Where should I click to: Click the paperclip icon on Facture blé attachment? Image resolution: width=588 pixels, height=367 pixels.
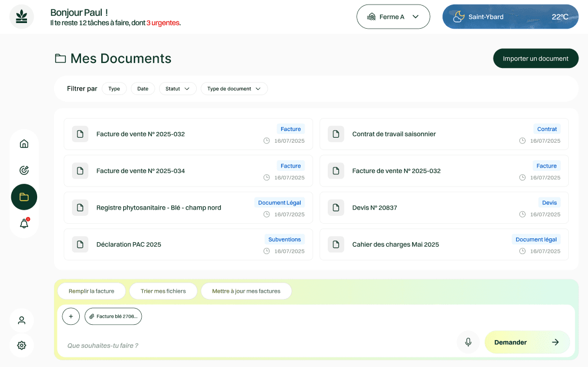92,316
